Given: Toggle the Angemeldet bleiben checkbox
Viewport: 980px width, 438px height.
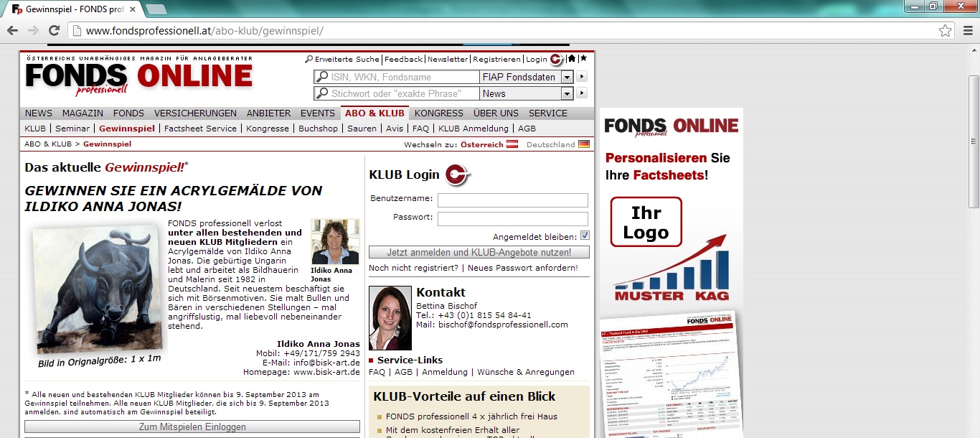Looking at the screenshot, I should coord(585,236).
